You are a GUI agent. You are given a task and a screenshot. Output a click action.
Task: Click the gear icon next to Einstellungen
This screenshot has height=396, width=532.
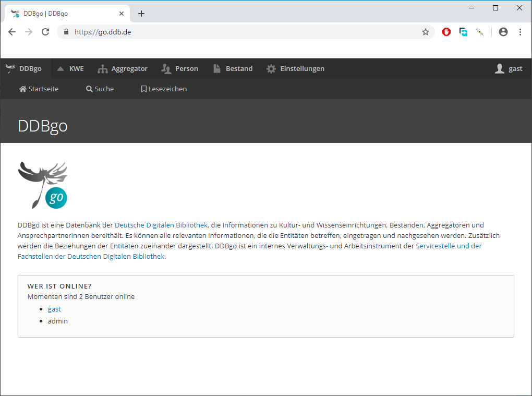coord(271,69)
